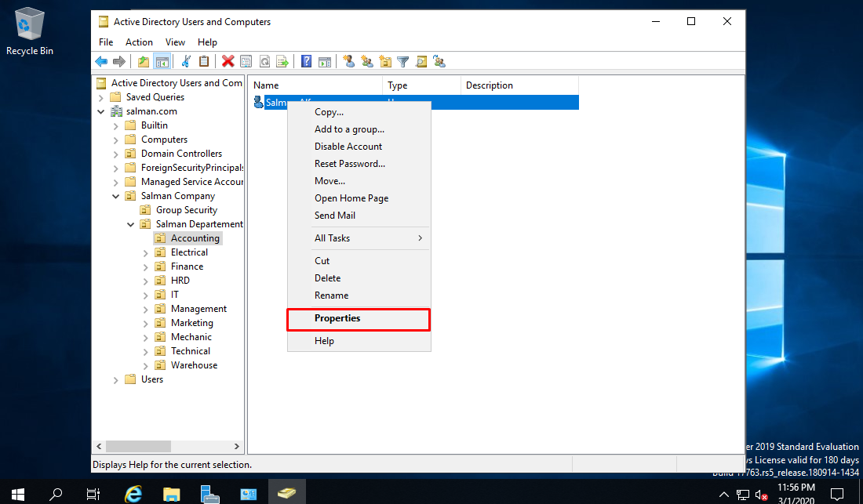Viewport: 863px width, 504px height.
Task: Click the Find objects icon
Action: pyautogui.click(x=421, y=62)
